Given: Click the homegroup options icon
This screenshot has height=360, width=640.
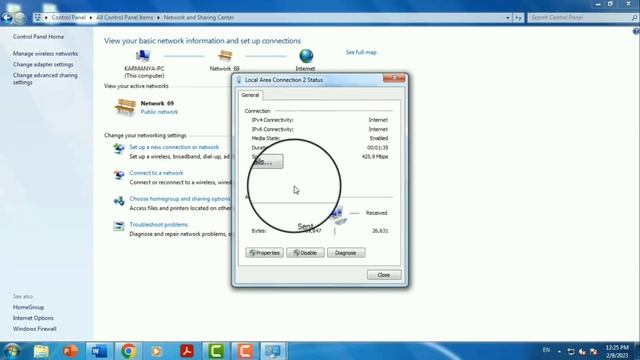Looking at the screenshot, I should [119, 200].
